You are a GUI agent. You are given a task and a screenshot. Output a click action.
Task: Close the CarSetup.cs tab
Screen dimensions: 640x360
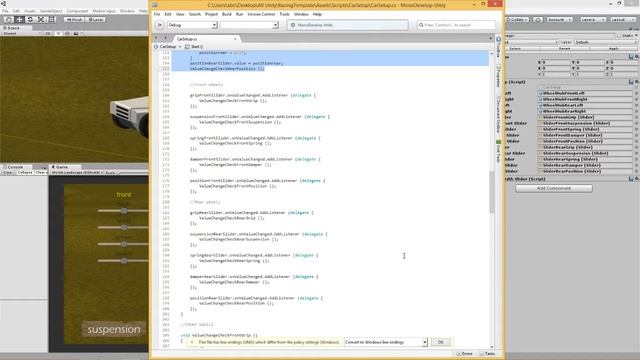pos(235,39)
